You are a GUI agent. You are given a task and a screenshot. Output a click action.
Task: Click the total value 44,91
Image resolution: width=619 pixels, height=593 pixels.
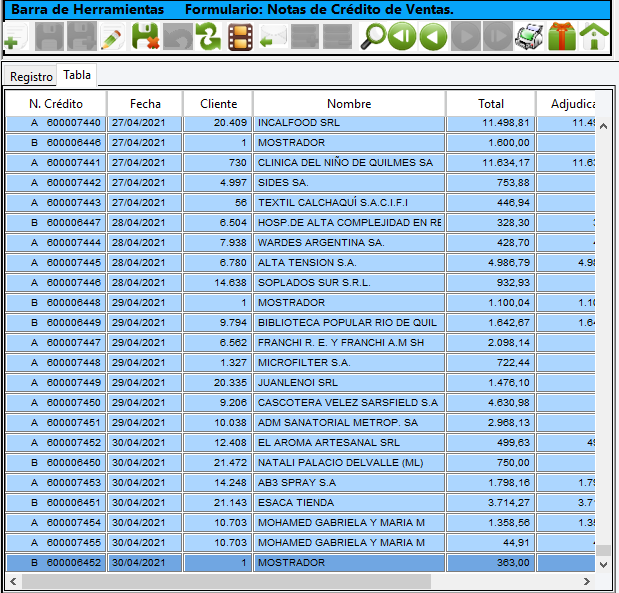(491, 542)
